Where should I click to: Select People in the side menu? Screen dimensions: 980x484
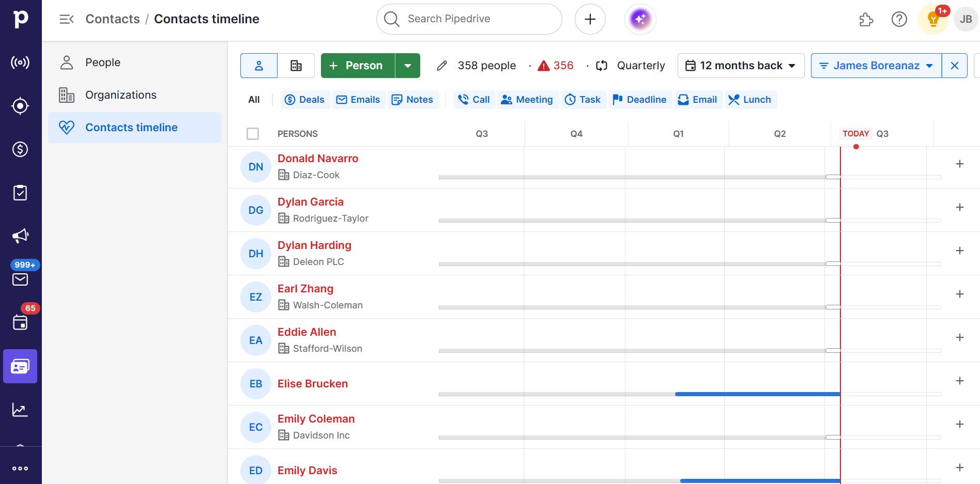pyautogui.click(x=103, y=63)
